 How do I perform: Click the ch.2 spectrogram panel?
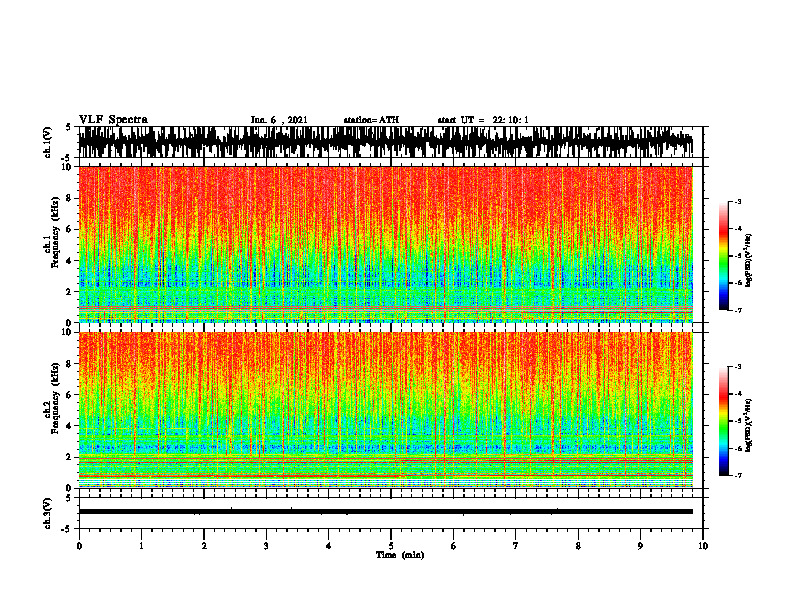tap(385, 410)
